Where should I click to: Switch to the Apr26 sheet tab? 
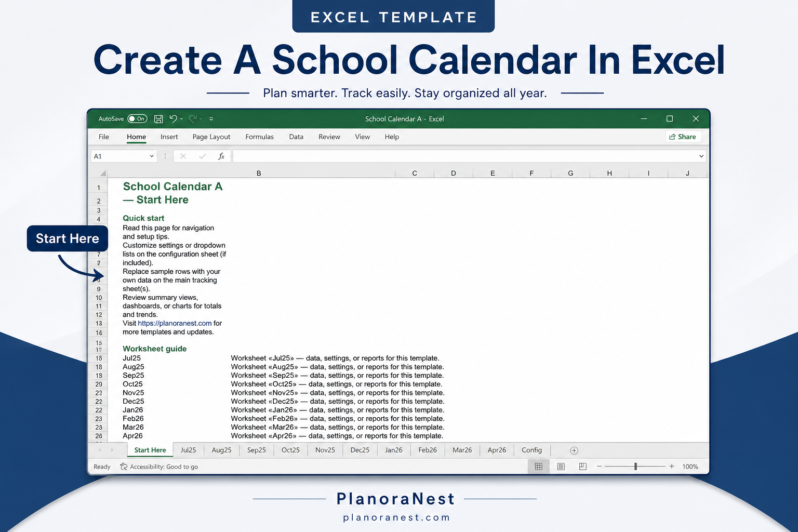[x=497, y=450]
